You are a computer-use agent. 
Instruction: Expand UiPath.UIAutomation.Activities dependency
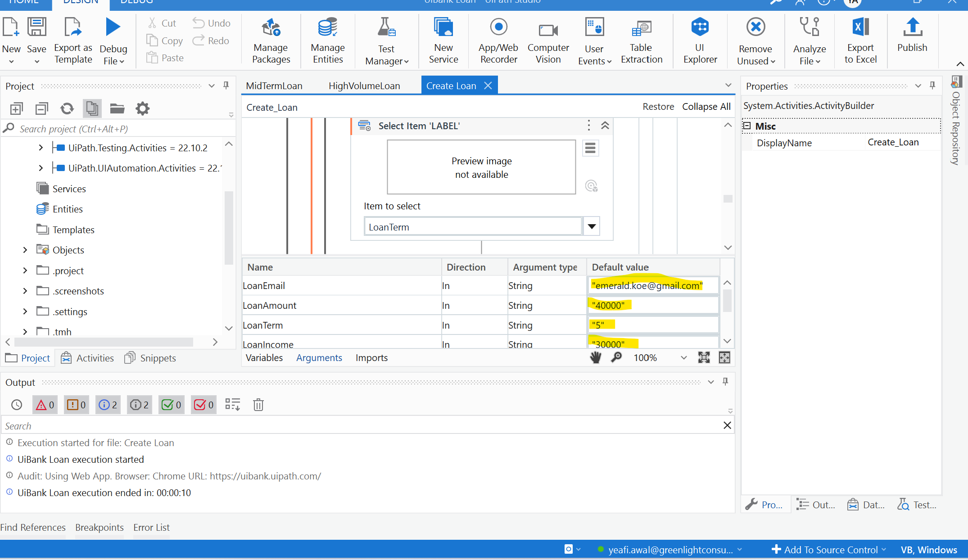(41, 168)
